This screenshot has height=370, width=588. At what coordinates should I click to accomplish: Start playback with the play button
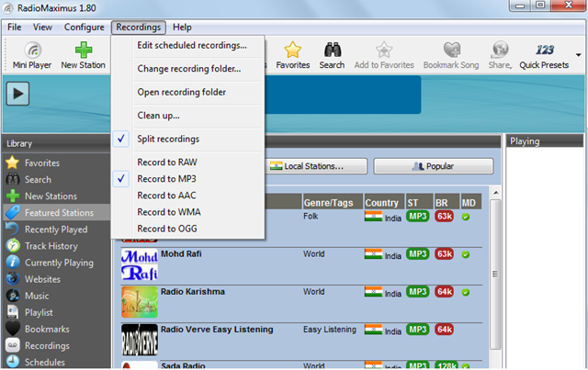click(x=17, y=94)
